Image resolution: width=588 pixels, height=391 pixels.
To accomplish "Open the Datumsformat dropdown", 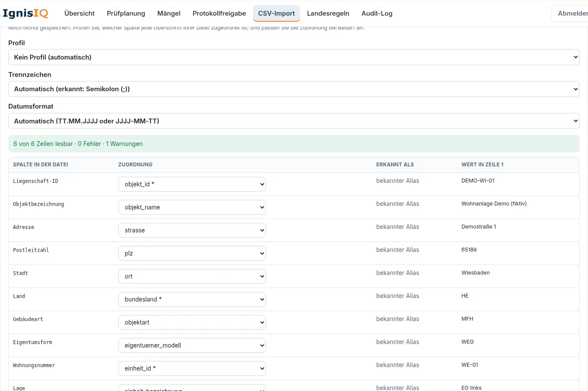I will [294, 121].
